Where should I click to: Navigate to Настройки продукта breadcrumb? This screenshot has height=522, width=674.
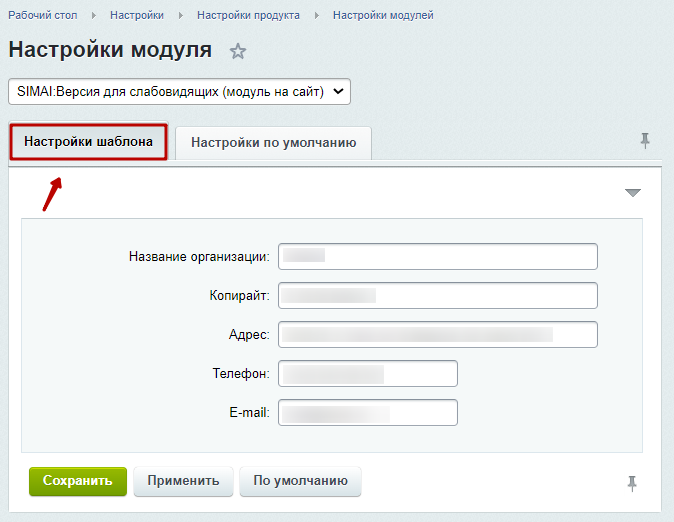(x=248, y=16)
